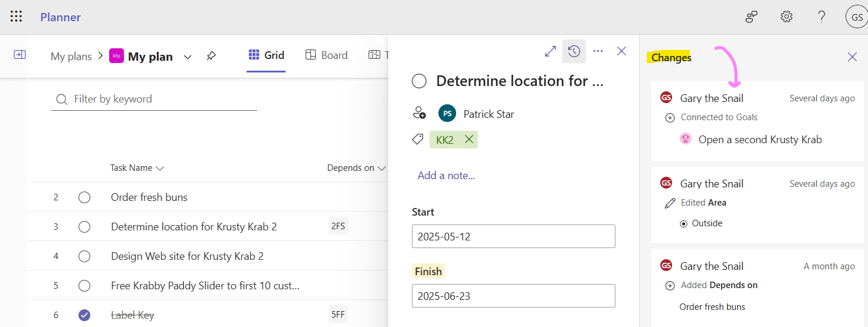Click the A month ago timestamp
The image size is (868, 327).
point(829,266)
